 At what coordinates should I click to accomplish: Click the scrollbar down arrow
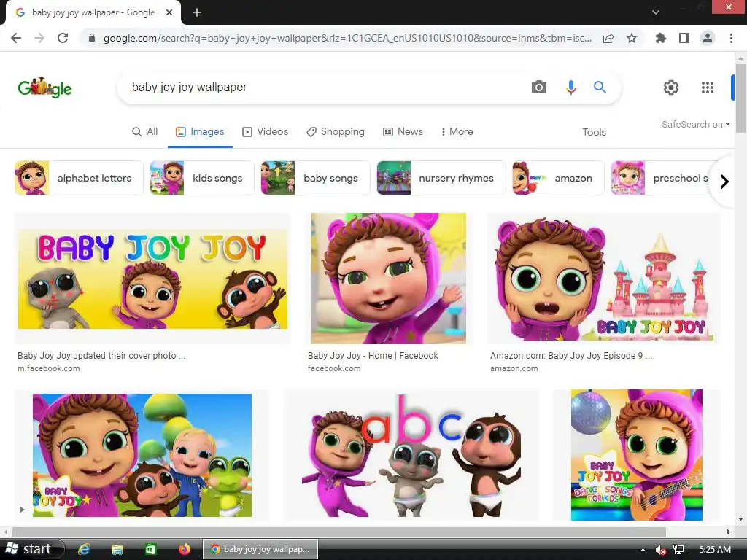point(740,519)
